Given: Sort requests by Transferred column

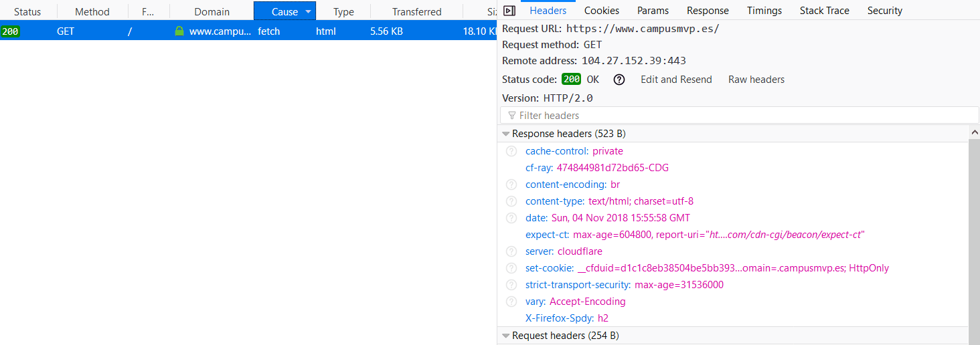Looking at the screenshot, I should pos(416,11).
